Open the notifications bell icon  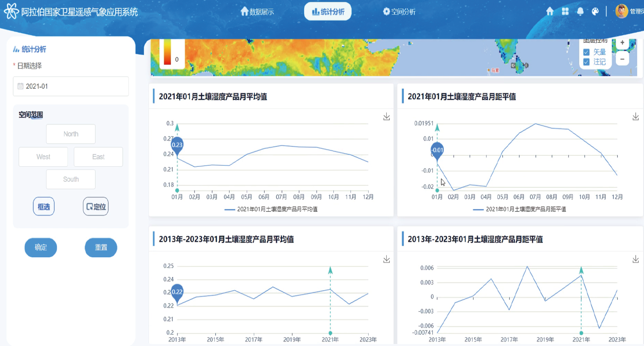pyautogui.click(x=580, y=11)
